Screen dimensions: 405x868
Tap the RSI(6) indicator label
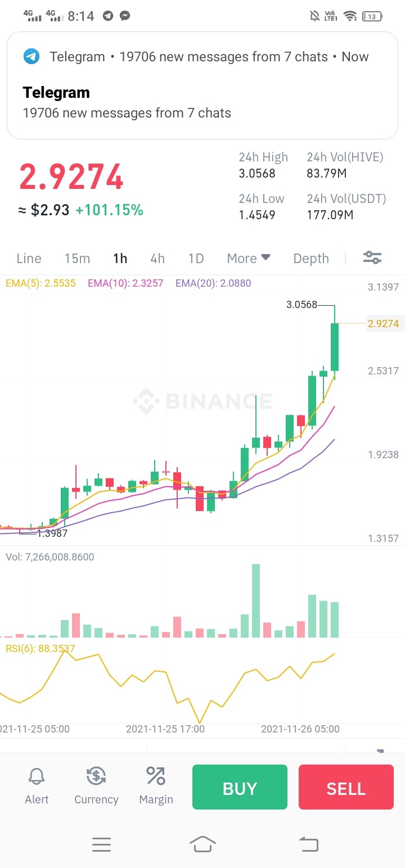tap(40, 648)
